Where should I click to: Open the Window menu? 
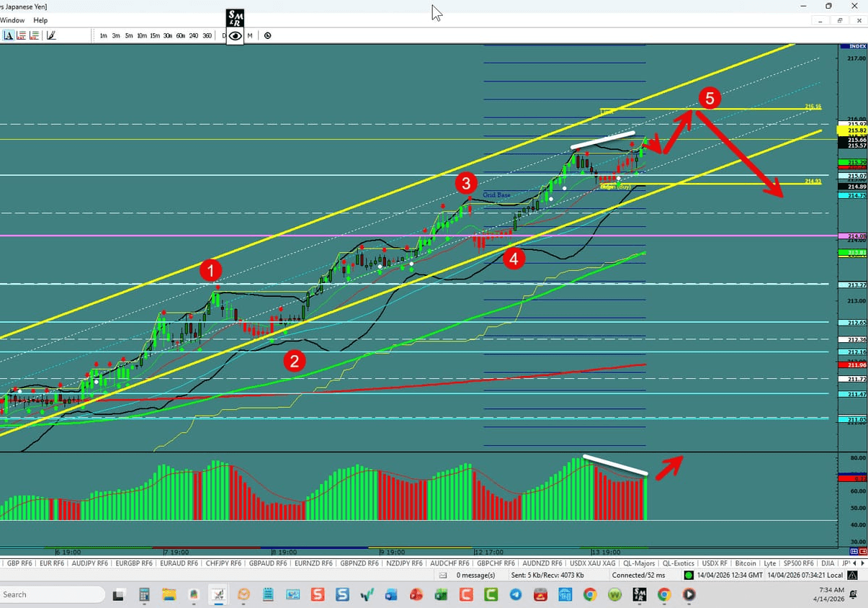point(12,20)
